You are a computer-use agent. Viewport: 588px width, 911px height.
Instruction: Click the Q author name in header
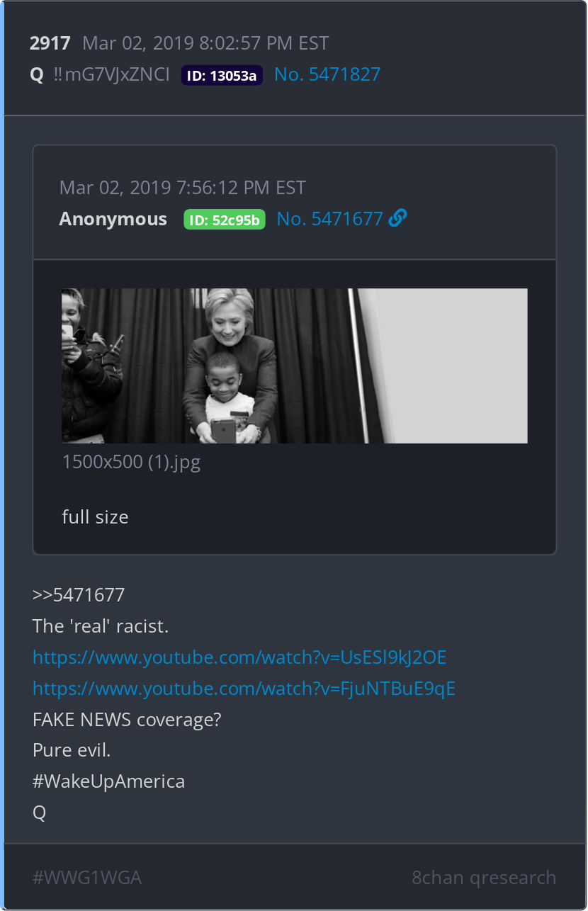(x=37, y=74)
